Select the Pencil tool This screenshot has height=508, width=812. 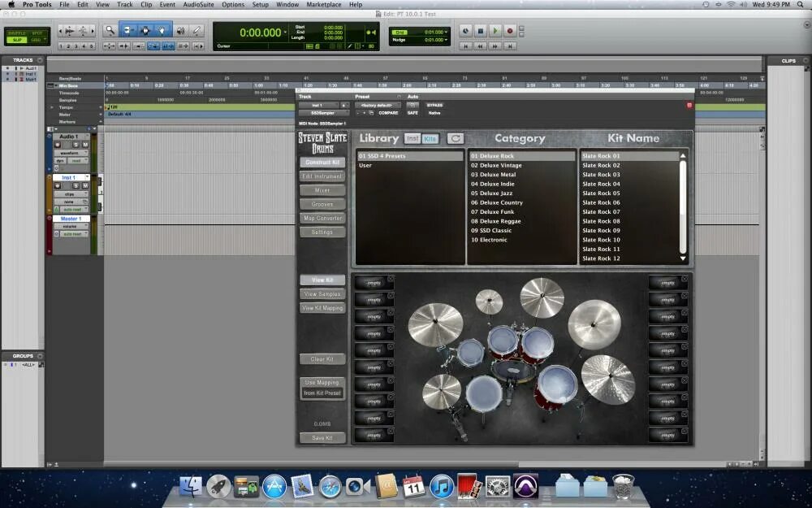[197, 31]
